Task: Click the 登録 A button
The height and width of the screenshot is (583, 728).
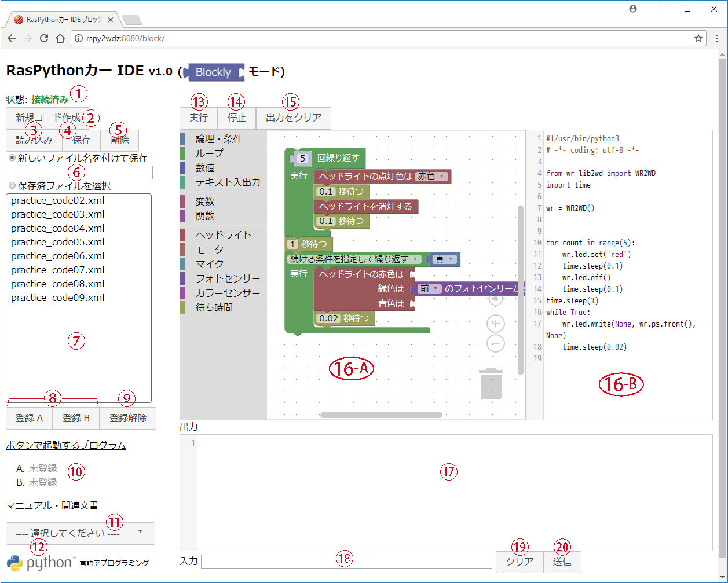Action: pos(30,418)
